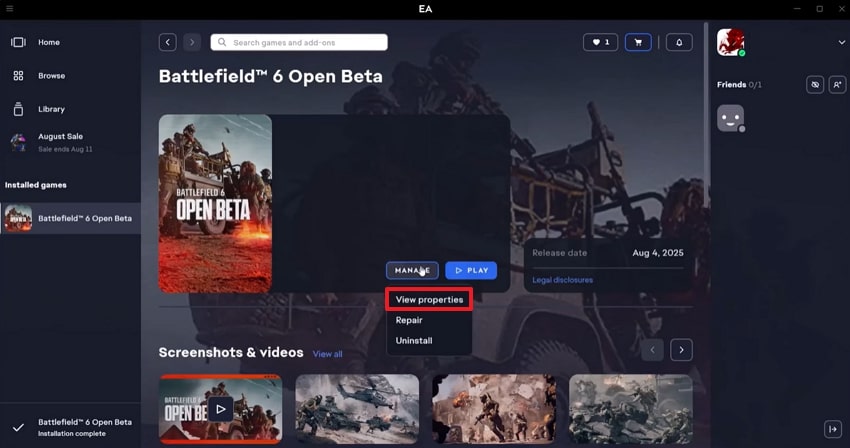850x448 pixels.
Task: Click the back navigation arrow
Action: coord(168,42)
